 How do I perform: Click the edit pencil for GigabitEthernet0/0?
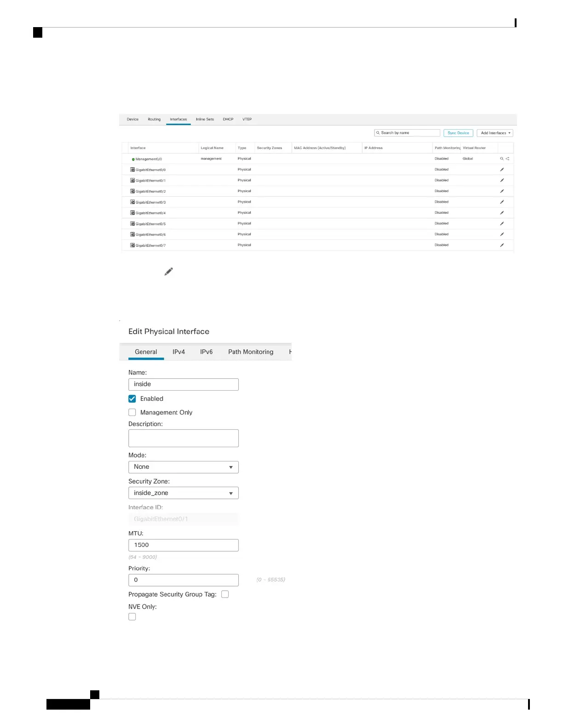pyautogui.click(x=502, y=170)
